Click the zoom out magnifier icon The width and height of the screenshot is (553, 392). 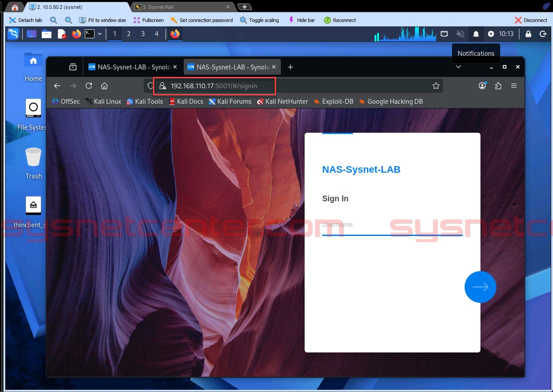coord(69,20)
